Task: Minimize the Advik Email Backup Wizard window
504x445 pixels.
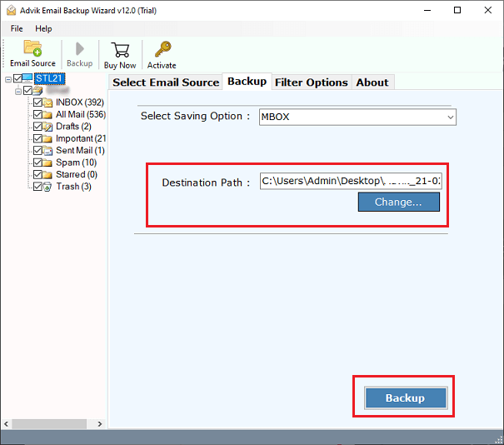Action: (427, 10)
